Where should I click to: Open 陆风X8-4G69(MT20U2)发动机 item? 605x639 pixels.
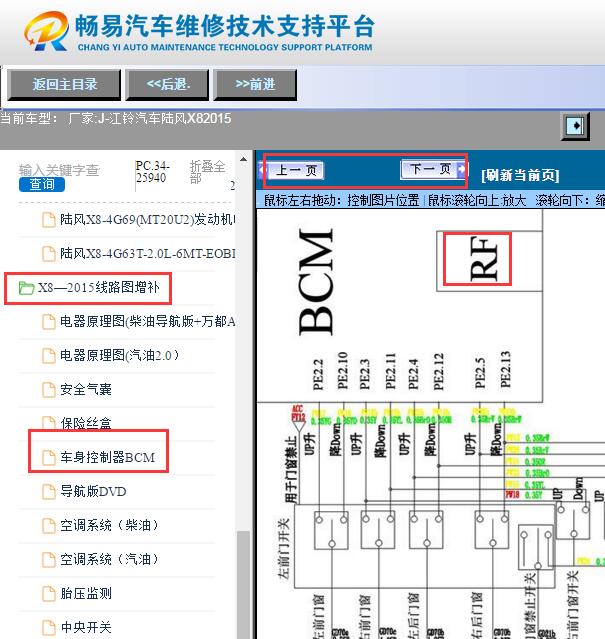[x=148, y=220]
